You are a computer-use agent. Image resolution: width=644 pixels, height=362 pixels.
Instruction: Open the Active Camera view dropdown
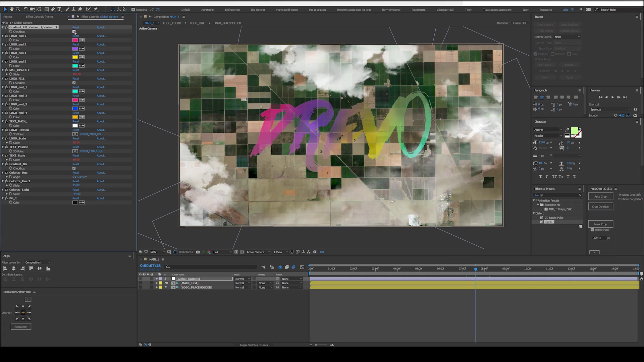click(x=258, y=252)
